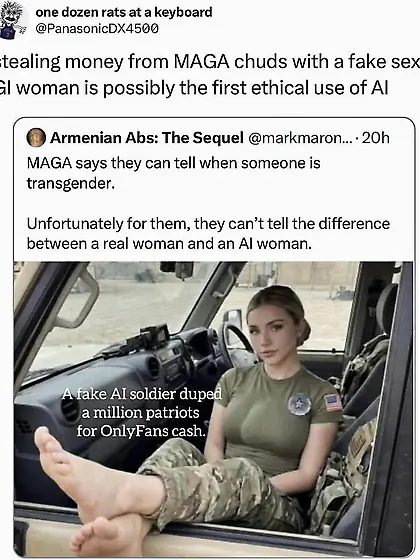Open the @PanasonicDX4500 handle link
Image resolution: width=420 pixels, height=560 pixels.
point(97,29)
